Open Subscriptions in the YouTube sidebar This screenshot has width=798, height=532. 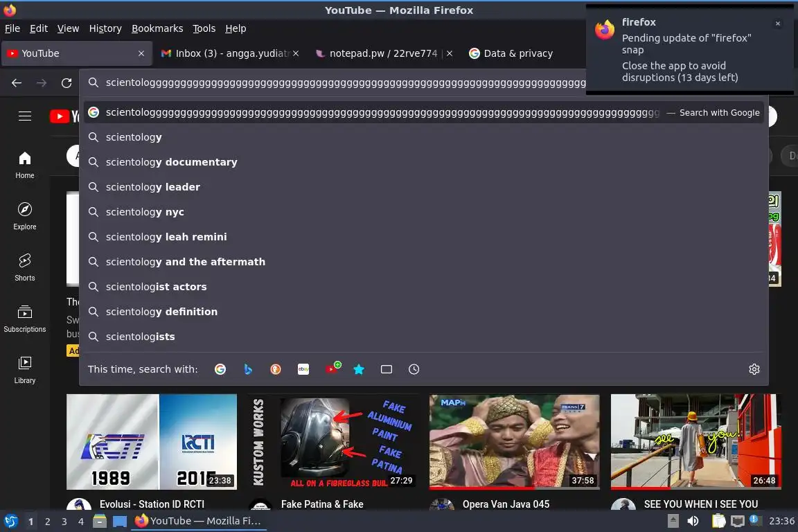click(24, 319)
